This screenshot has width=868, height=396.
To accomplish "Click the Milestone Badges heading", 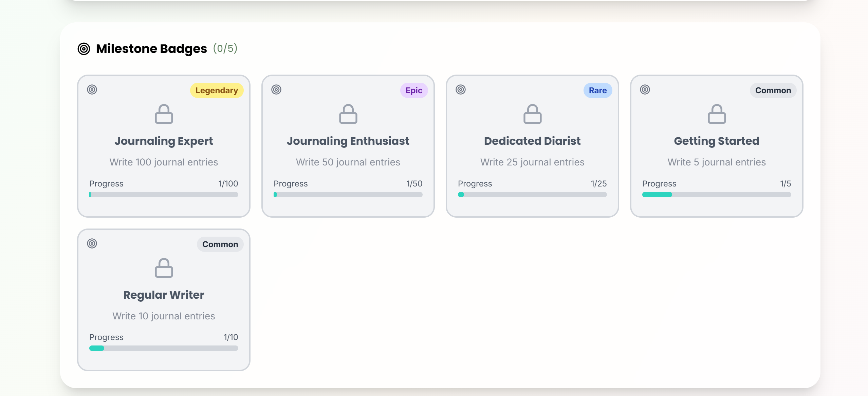I will point(151,49).
